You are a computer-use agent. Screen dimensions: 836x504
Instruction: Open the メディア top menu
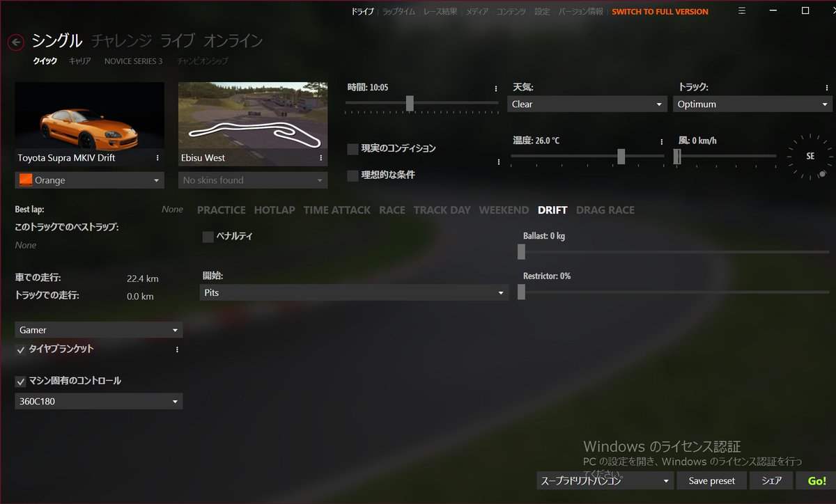(477, 12)
